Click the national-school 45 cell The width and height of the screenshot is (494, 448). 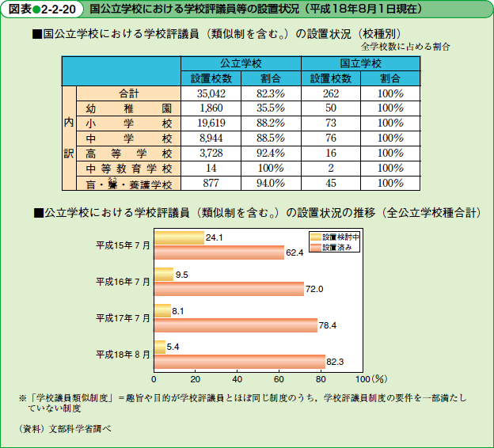(x=331, y=184)
